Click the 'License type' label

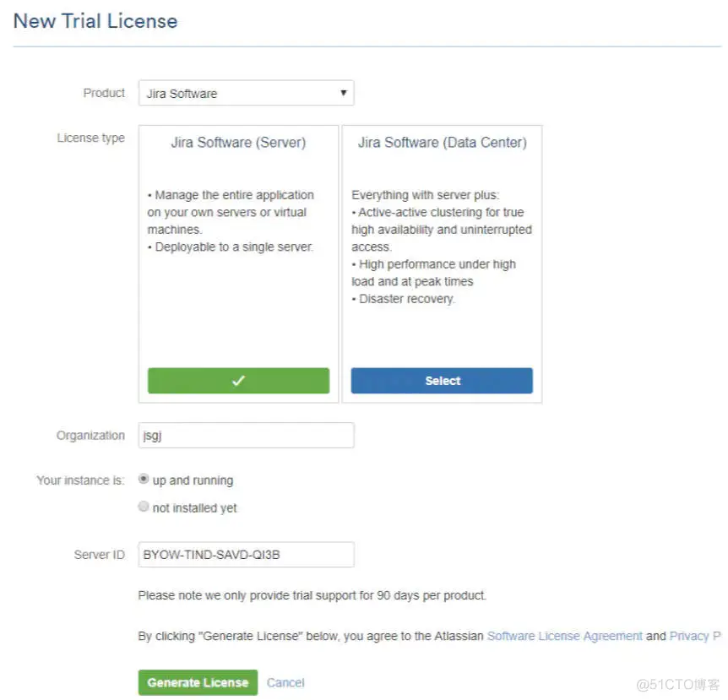click(x=91, y=138)
